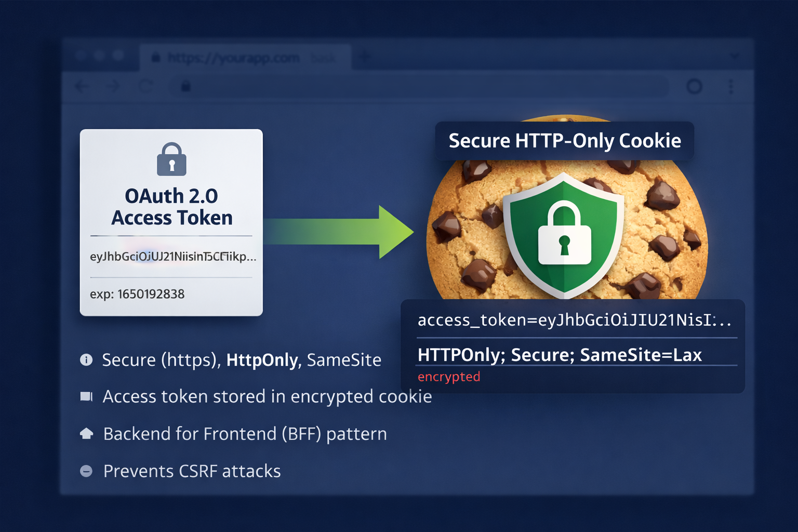This screenshot has height=532, width=798.
Task: Click the circular profile icon in toolbar
Action: tap(694, 86)
